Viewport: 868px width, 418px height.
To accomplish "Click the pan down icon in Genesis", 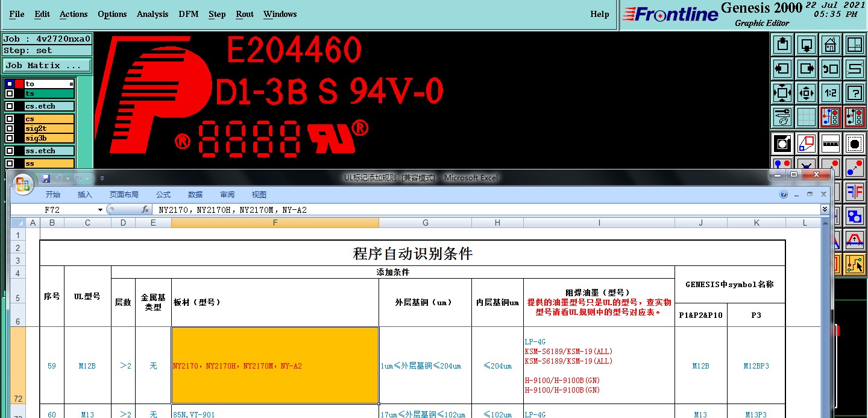I will (x=806, y=44).
